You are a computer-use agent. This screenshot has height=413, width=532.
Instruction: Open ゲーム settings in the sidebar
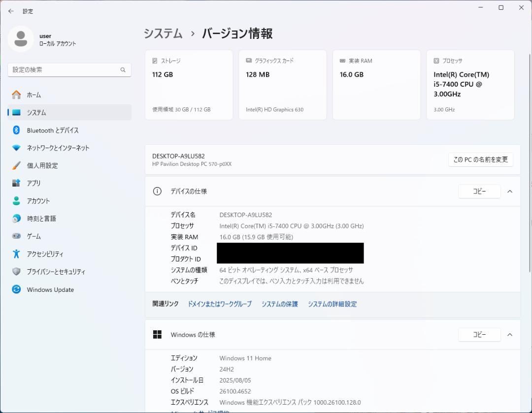(x=69, y=236)
